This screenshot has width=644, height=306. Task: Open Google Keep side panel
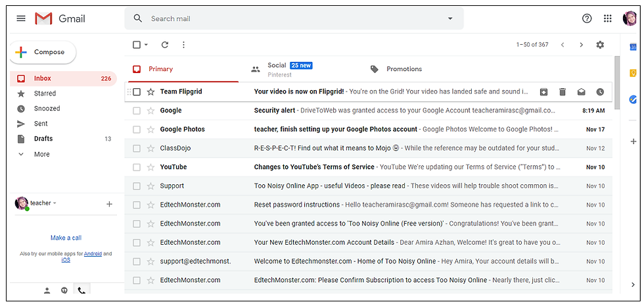[633, 73]
